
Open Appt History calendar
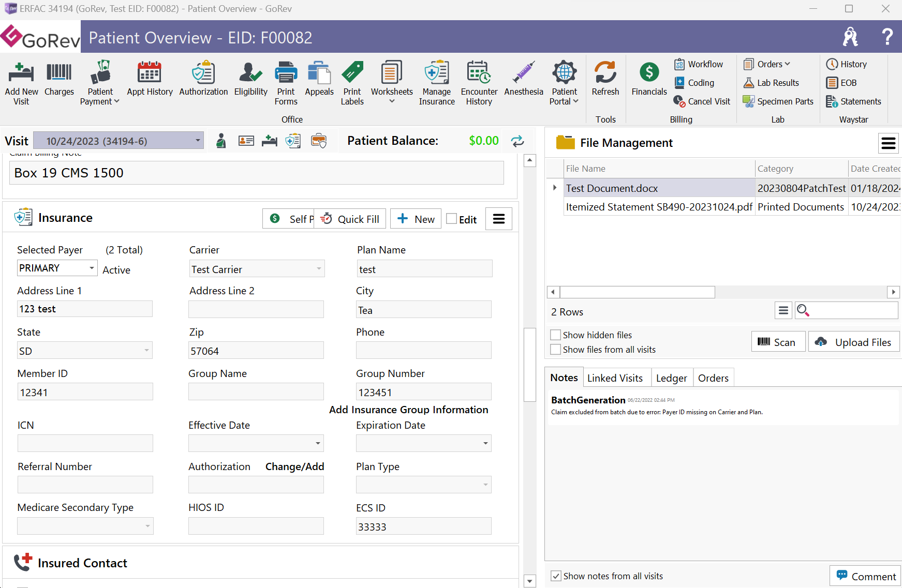coord(150,79)
